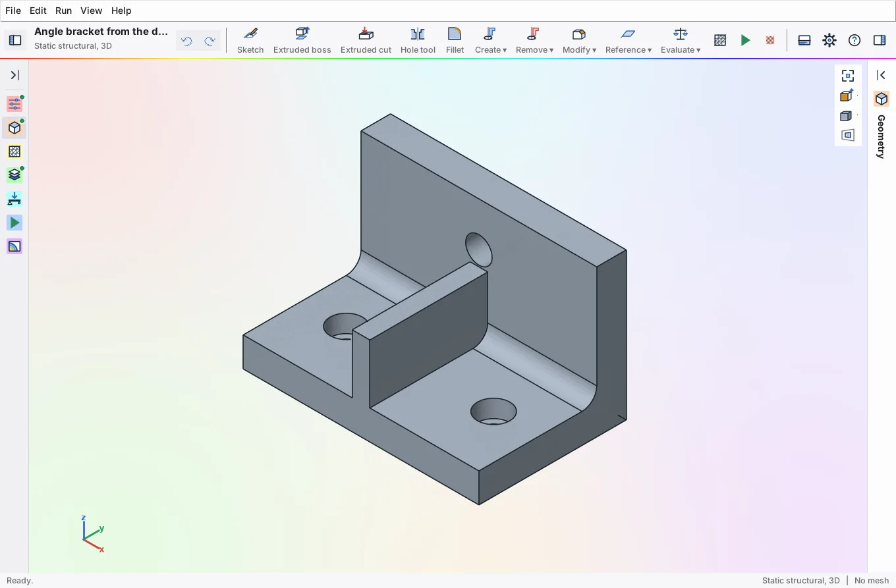
Task: Toggle the right panel icon in toolbar
Action: [x=880, y=40]
